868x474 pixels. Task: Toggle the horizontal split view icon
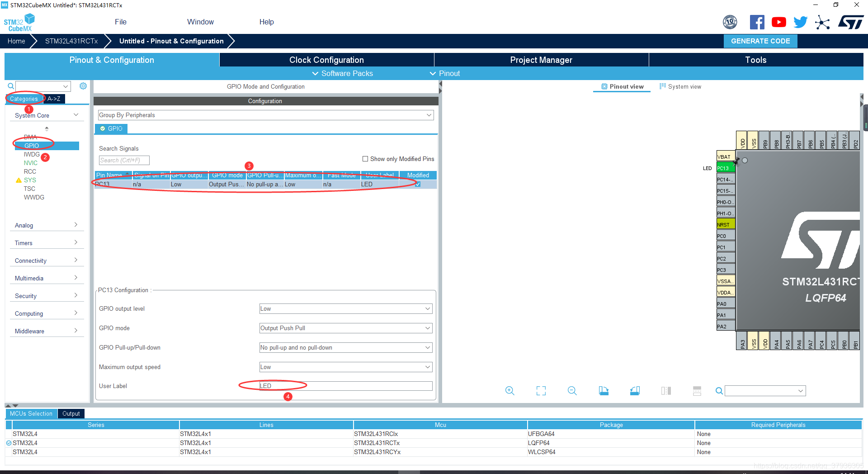coord(697,391)
